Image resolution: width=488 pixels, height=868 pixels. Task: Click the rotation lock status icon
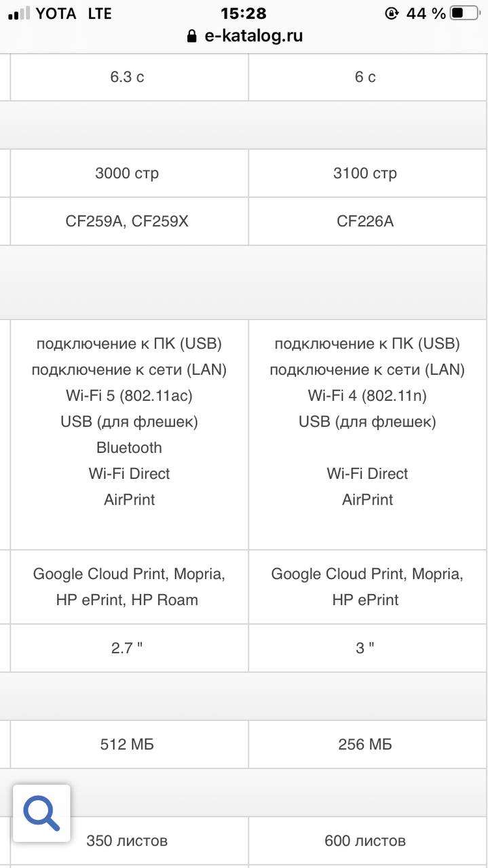(392, 13)
